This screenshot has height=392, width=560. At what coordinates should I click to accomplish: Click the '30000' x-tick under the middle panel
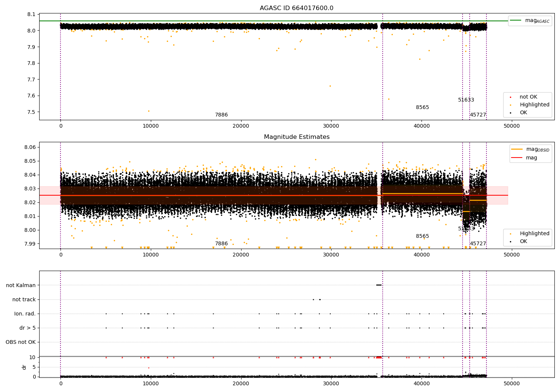[x=331, y=255]
